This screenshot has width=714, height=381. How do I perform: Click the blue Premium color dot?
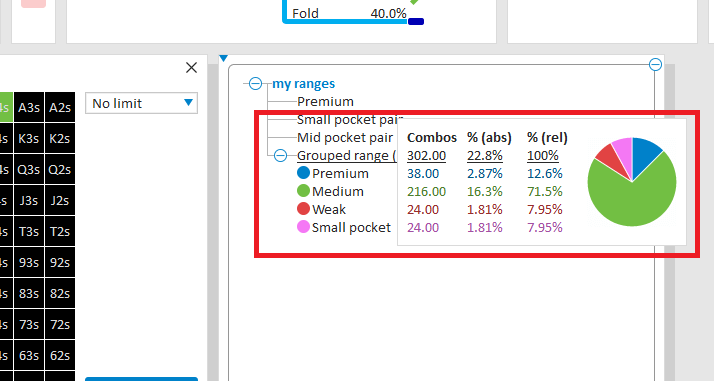coord(303,173)
